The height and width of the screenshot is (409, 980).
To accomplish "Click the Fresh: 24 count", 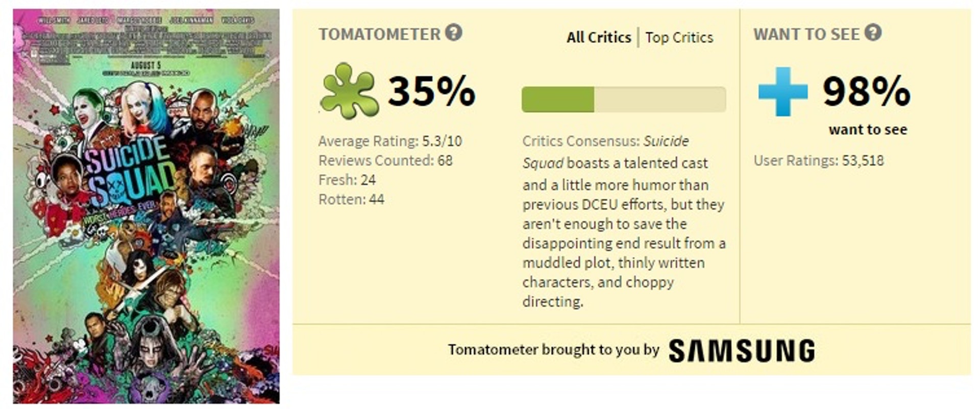I will point(347,180).
